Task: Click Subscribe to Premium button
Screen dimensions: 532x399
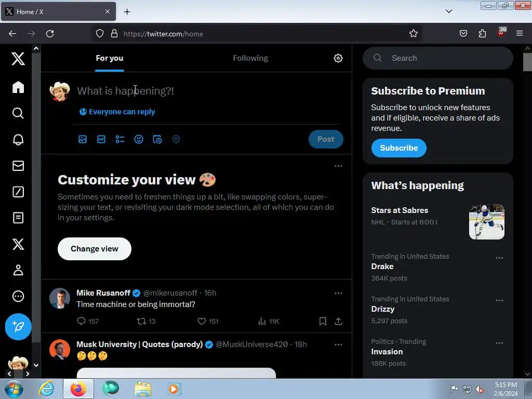Action: tap(398, 148)
